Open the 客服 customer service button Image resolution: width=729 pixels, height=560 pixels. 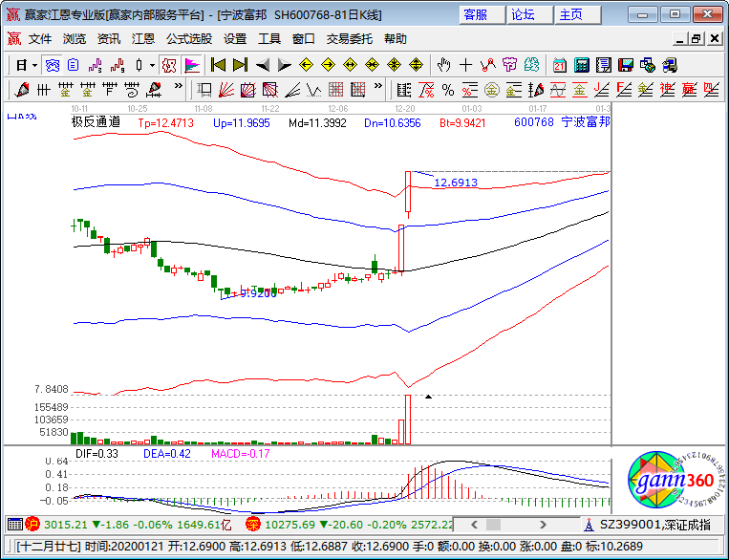click(x=482, y=15)
